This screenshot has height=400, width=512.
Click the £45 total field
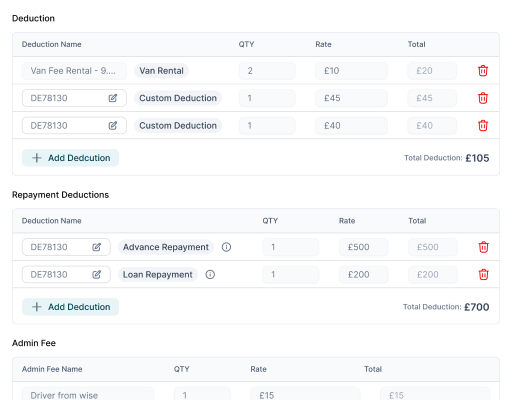click(x=432, y=98)
